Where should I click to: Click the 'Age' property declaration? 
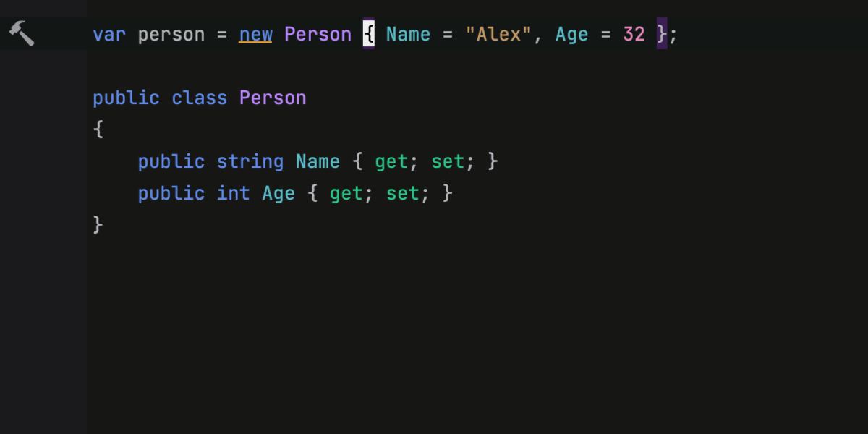(x=278, y=193)
